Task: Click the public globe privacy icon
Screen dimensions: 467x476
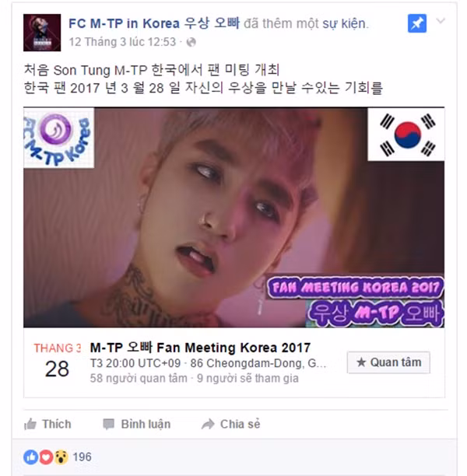Action: pyautogui.click(x=191, y=42)
